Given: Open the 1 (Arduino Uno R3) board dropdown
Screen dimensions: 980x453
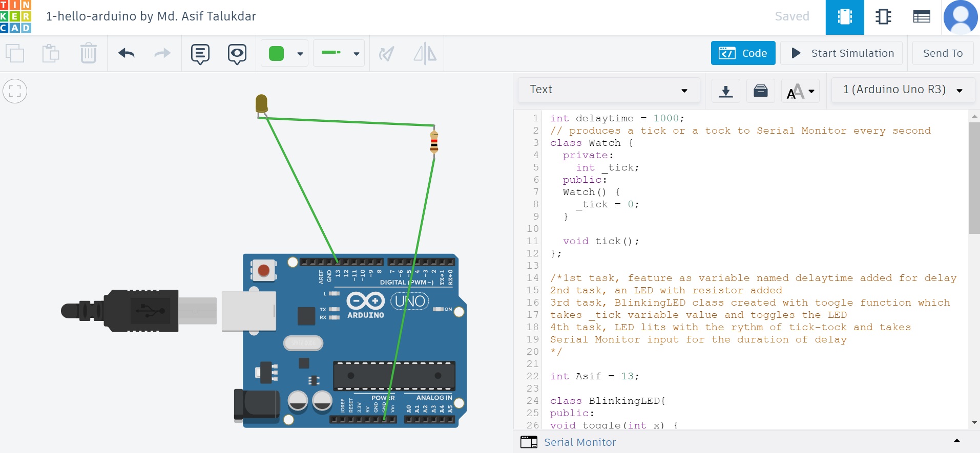Looking at the screenshot, I should coord(903,90).
